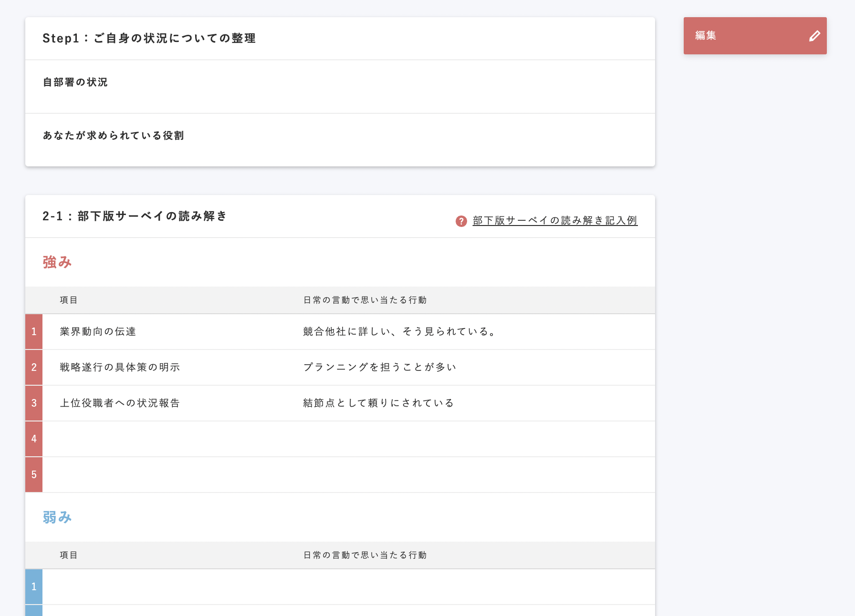Click the あなたが求められている役割 heading
The image size is (855, 616).
pyautogui.click(x=113, y=135)
